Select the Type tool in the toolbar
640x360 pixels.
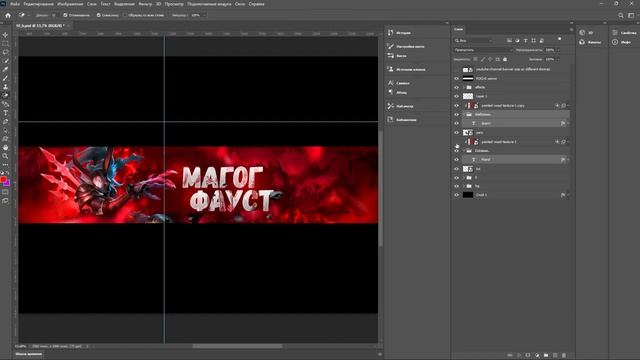click(x=5, y=113)
